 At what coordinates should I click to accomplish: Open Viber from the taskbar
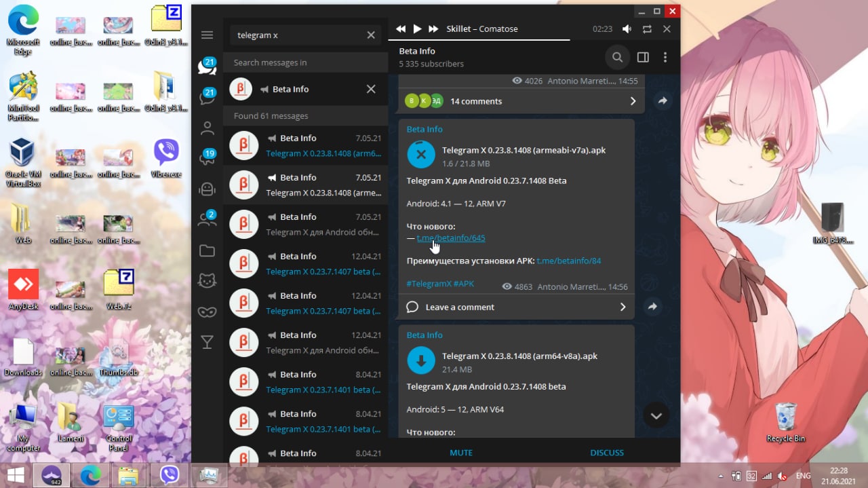[170, 475]
